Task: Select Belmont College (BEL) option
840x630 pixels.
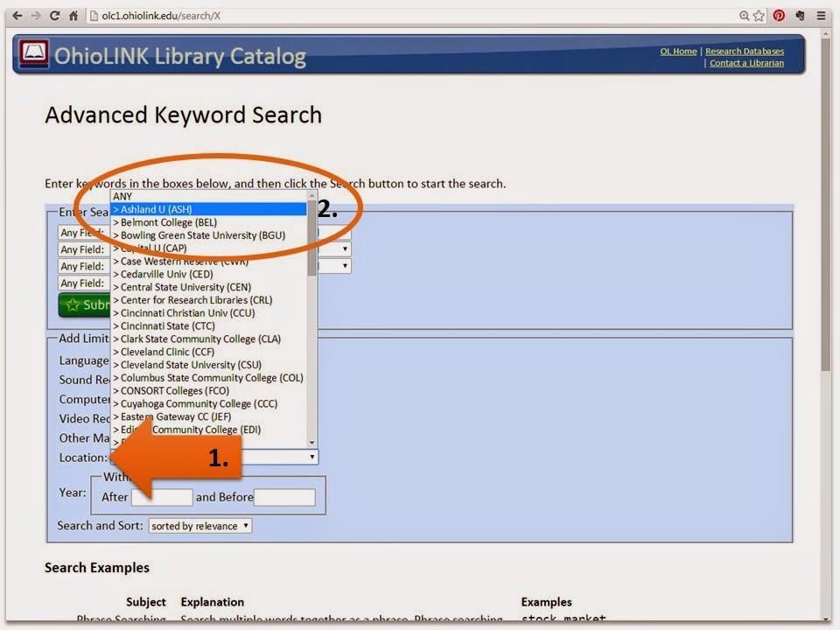Action: tap(208, 222)
